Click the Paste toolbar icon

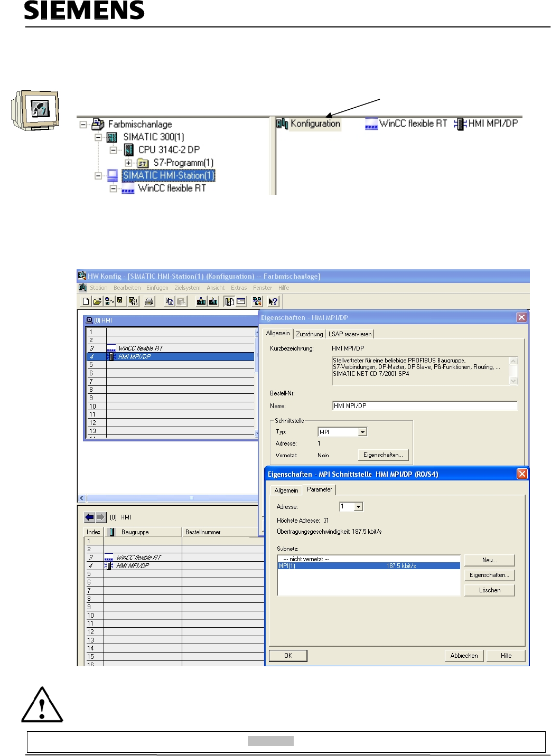[181, 301]
